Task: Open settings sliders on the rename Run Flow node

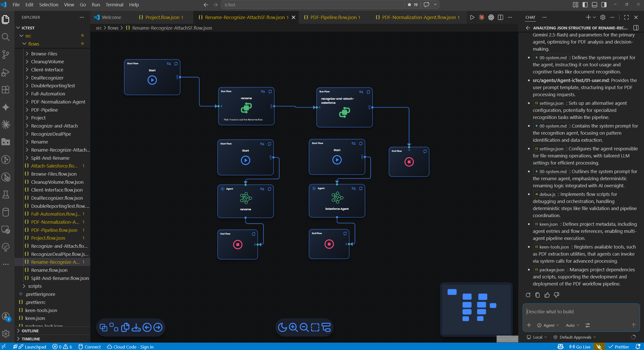Action: pos(263,92)
